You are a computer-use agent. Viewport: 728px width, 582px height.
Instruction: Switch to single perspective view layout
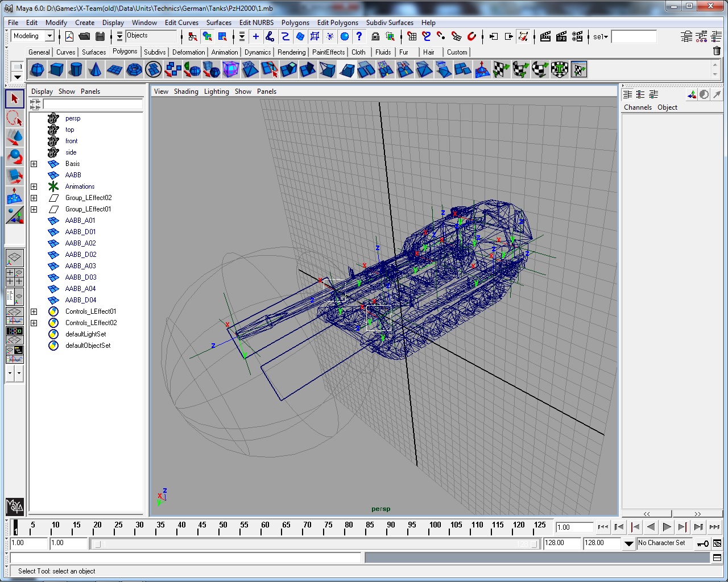click(15, 257)
